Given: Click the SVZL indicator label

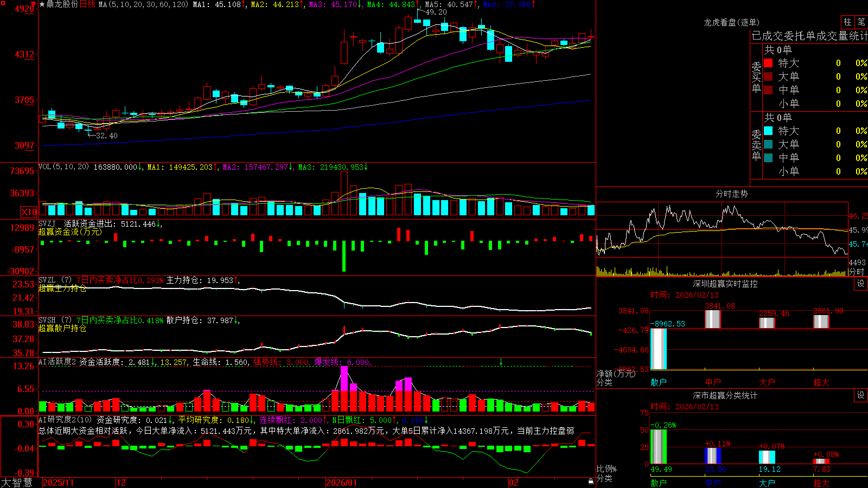Looking at the screenshot, I should (x=55, y=280).
